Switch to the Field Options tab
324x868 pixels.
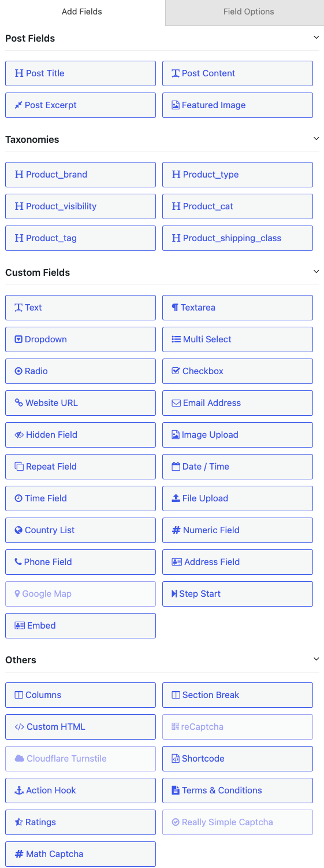[x=249, y=12]
